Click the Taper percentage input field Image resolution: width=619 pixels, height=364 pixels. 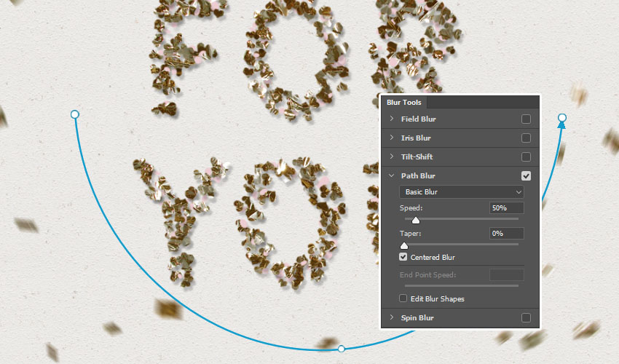[x=506, y=233]
